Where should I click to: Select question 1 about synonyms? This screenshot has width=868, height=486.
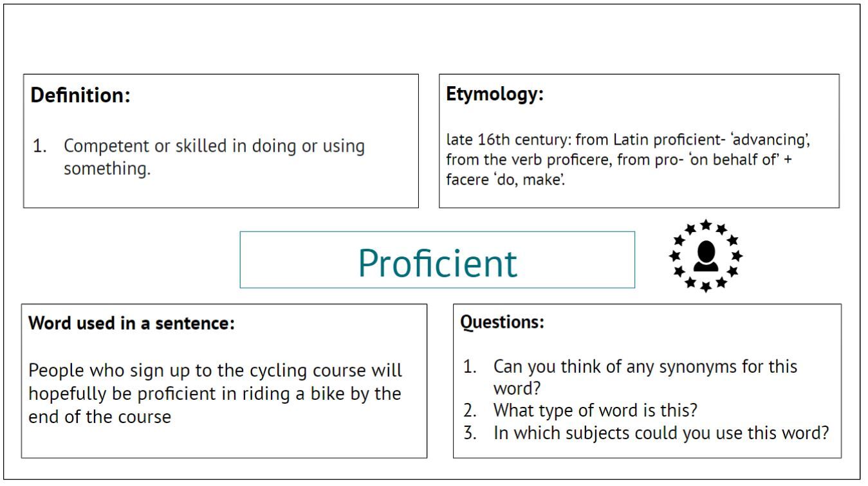coord(645,367)
